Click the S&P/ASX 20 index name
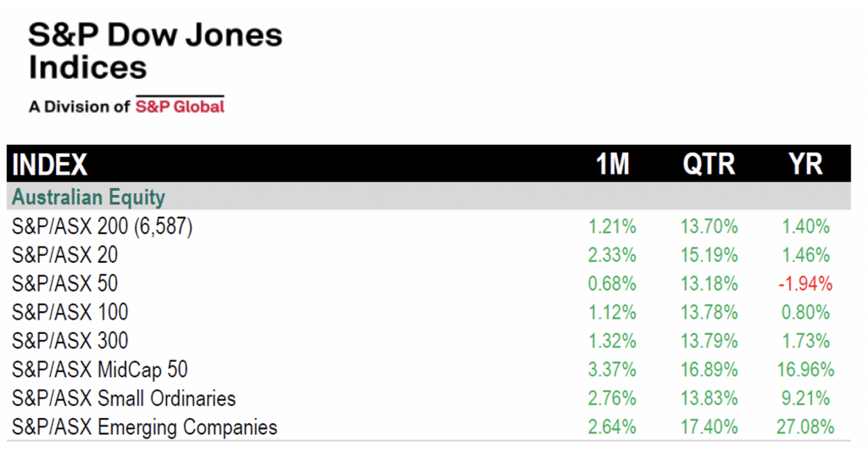 tap(64, 255)
